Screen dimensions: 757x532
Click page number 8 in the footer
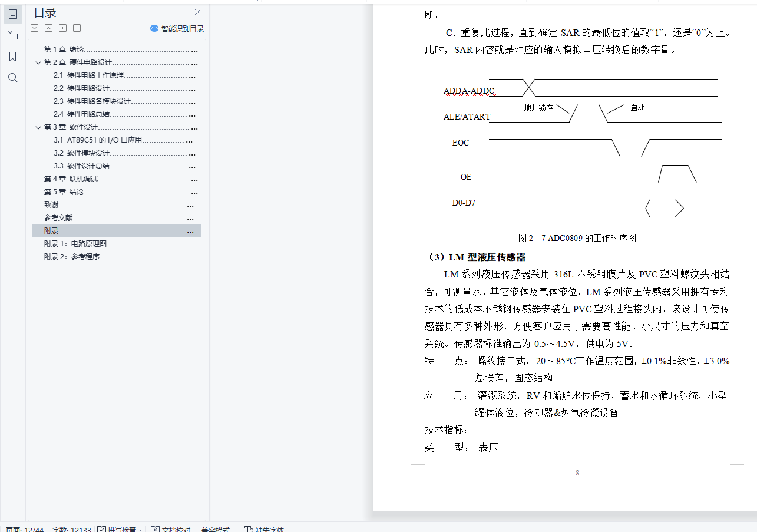tap(577, 473)
